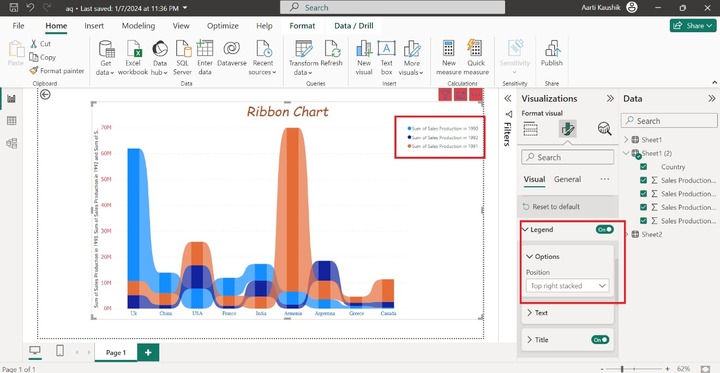Collapse the Sheet1 (2) table
Screen dimensions: 720x373
(x=627, y=153)
